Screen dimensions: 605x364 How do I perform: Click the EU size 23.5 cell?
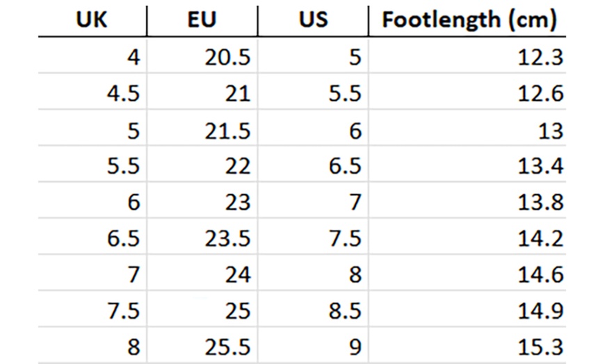tap(227, 238)
